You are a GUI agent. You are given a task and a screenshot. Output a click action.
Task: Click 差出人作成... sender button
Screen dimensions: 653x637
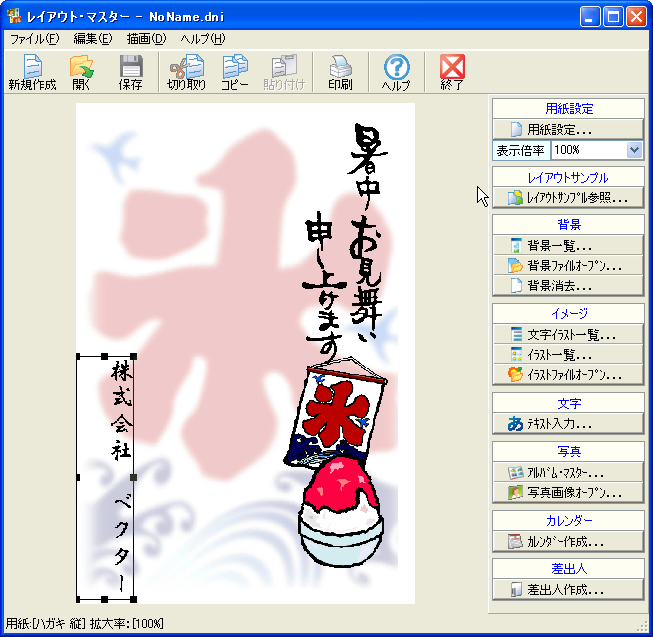pos(568,590)
